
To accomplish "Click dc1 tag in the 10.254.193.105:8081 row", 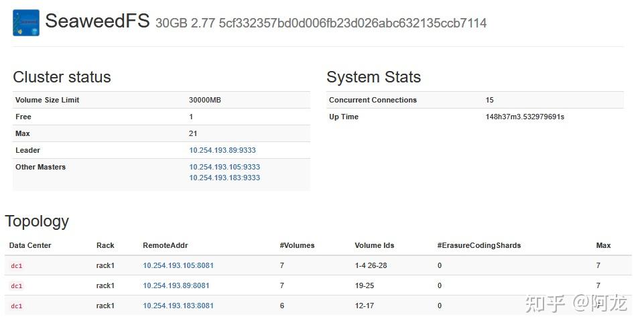I will point(17,266).
